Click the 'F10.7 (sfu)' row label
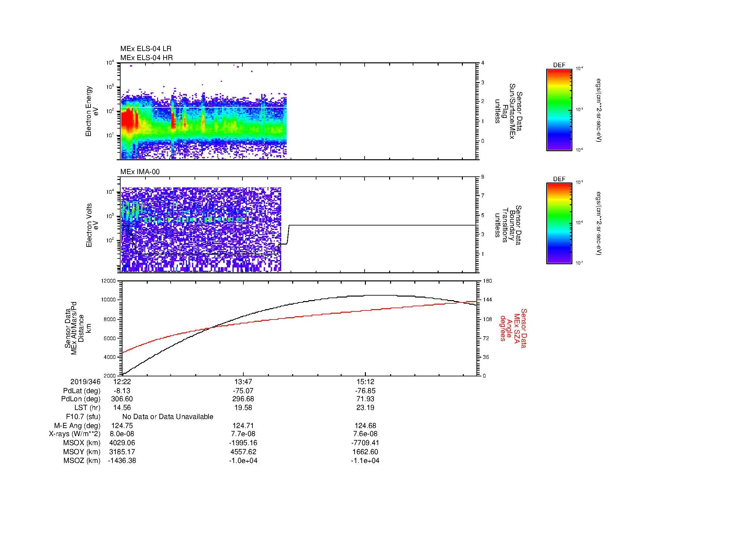 (x=83, y=417)
